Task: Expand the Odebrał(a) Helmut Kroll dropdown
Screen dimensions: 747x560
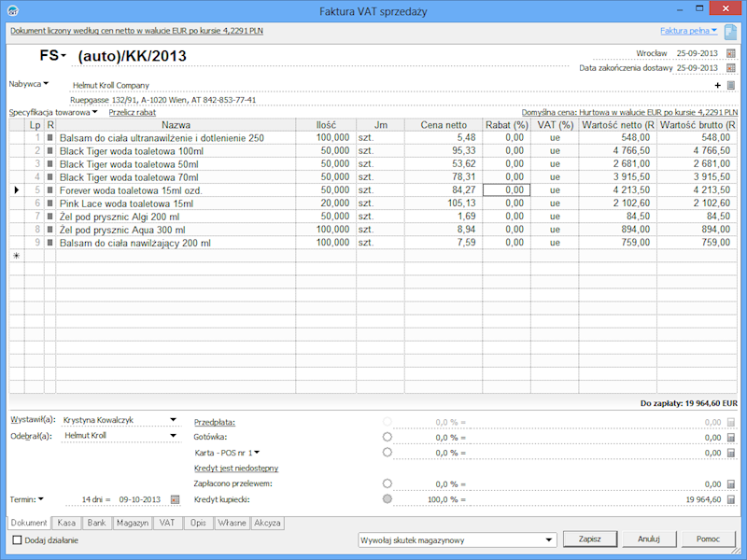Action: (x=174, y=435)
